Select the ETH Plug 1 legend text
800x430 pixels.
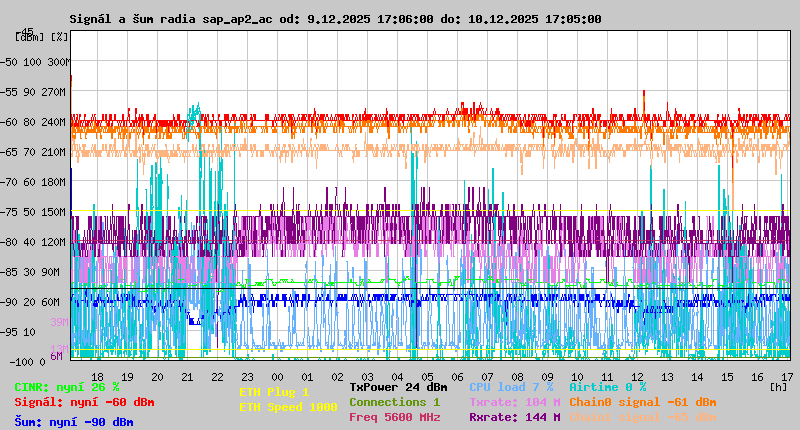coord(274,393)
